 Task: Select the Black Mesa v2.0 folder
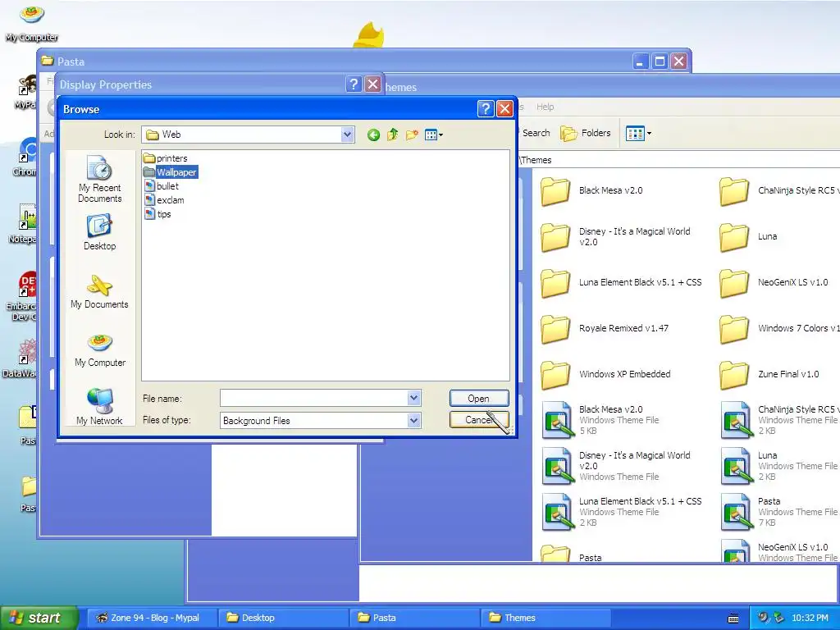point(591,190)
